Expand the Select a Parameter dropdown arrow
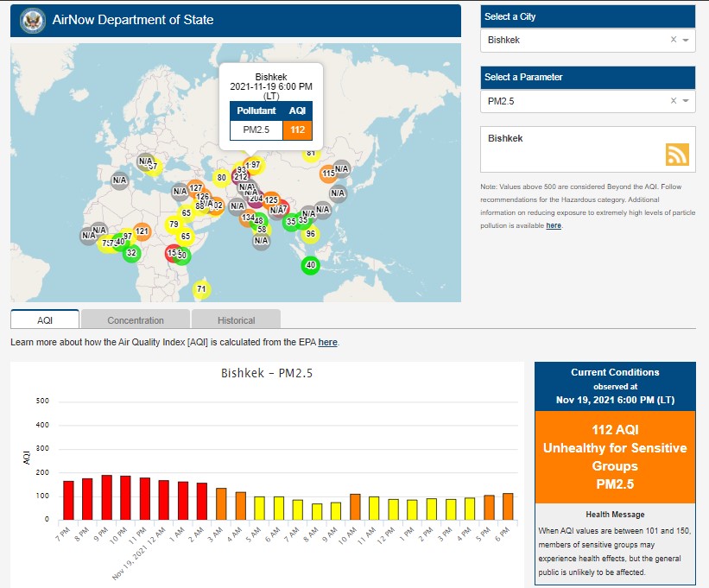The width and height of the screenshot is (709, 588). tap(686, 101)
